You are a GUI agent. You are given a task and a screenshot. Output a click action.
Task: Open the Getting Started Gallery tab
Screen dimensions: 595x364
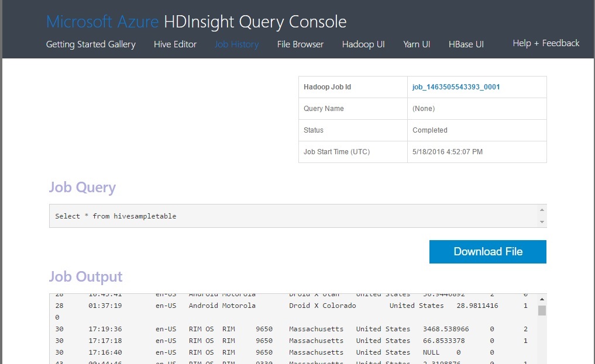91,44
